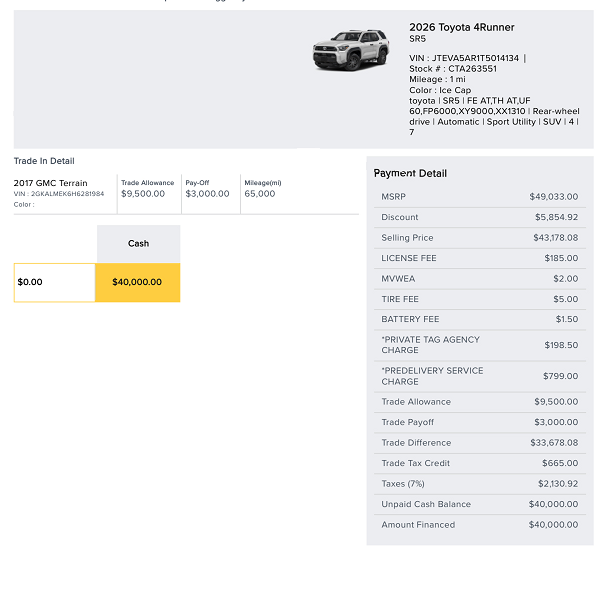Click the Predelivery Service Charge label
Image resolution: width=612 pixels, height=590 pixels.
tap(432, 376)
